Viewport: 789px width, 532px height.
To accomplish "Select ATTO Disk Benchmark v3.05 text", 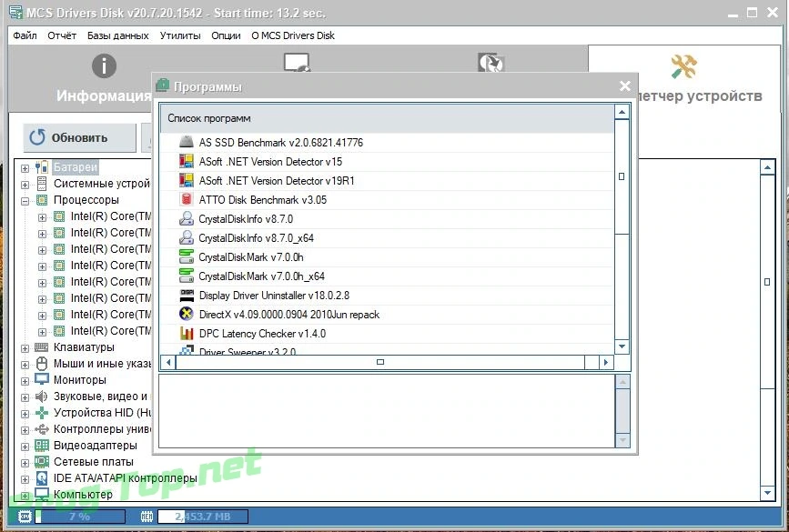I will 263,200.
